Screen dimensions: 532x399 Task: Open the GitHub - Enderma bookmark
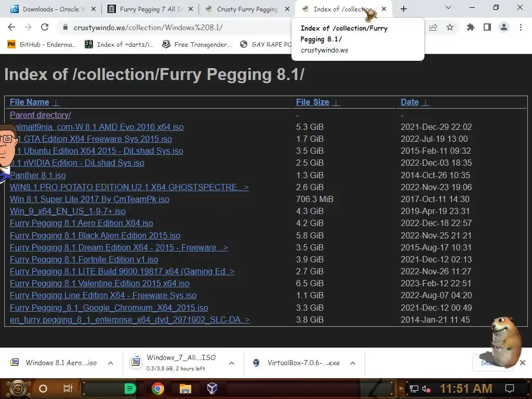(42, 44)
